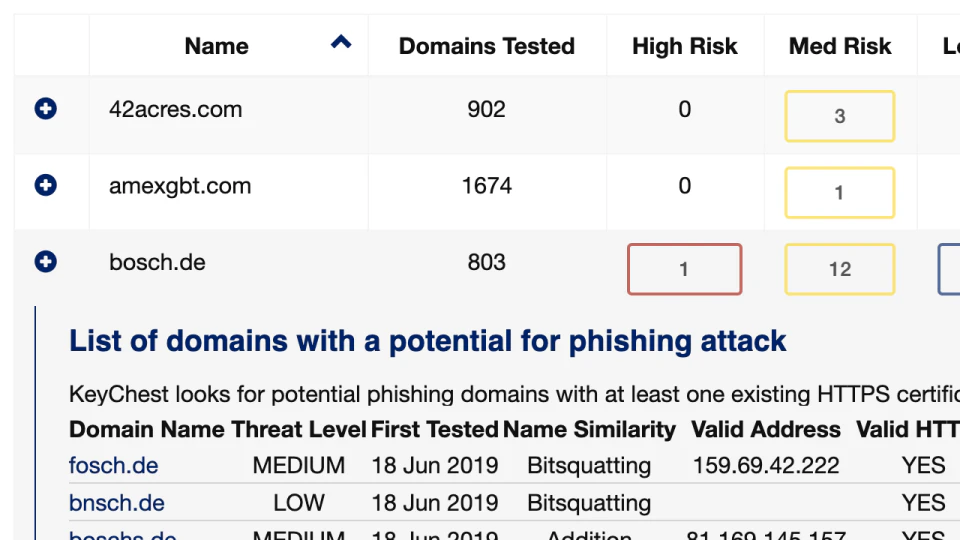Image resolution: width=960 pixels, height=540 pixels.
Task: Click the Name column sort arrow
Action: 341,42
